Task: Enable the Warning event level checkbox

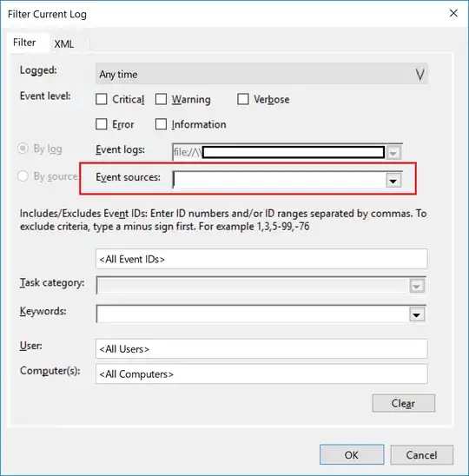Action: pos(161,99)
